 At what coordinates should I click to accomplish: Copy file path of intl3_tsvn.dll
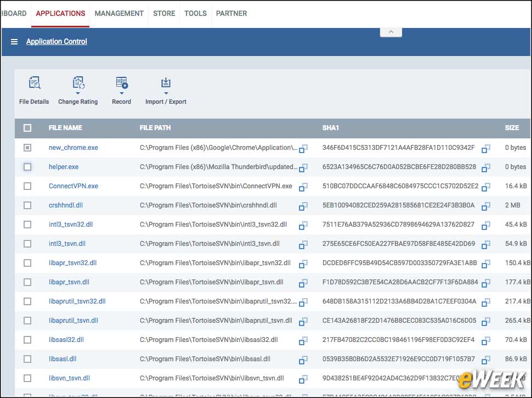(x=303, y=244)
